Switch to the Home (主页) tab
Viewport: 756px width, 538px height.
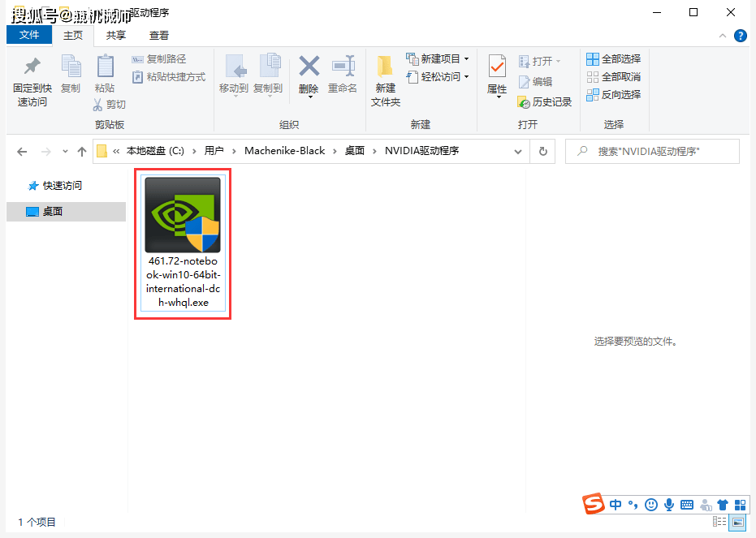click(73, 35)
